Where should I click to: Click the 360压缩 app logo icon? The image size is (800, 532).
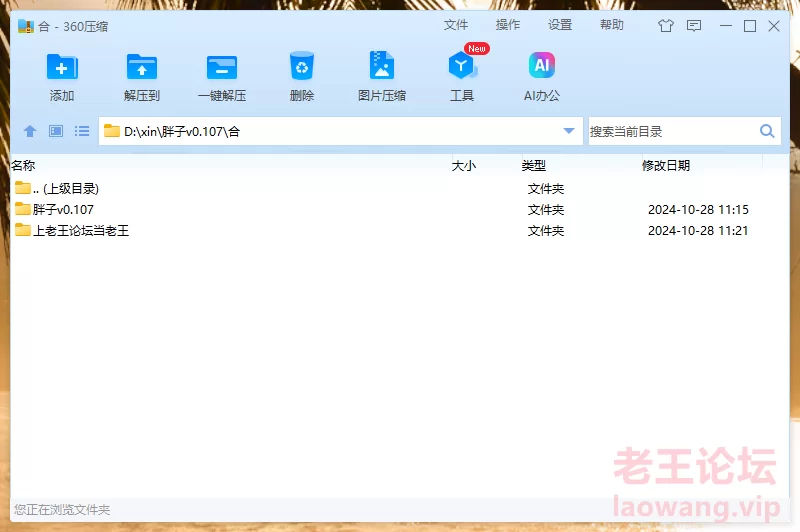point(26,26)
